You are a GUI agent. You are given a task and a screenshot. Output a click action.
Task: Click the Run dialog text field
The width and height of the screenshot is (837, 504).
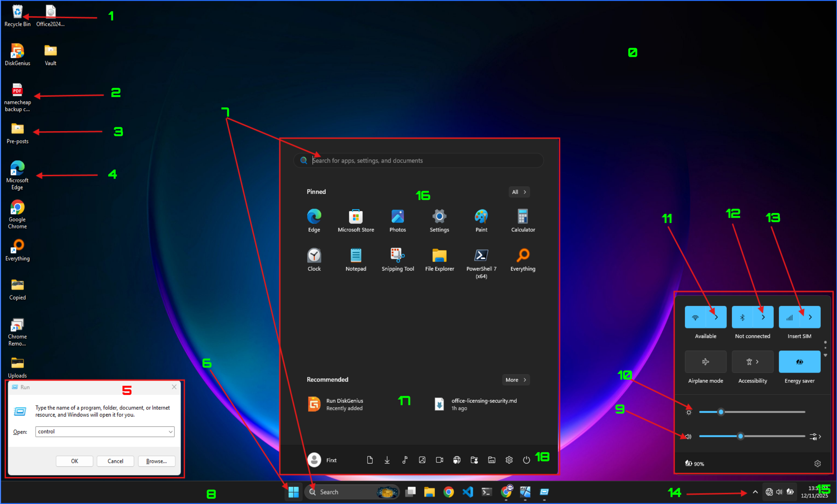point(105,432)
